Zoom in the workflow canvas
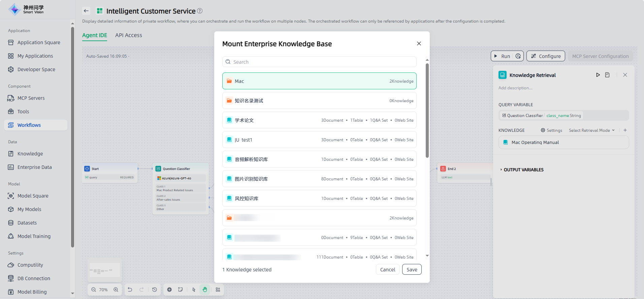 (116, 290)
